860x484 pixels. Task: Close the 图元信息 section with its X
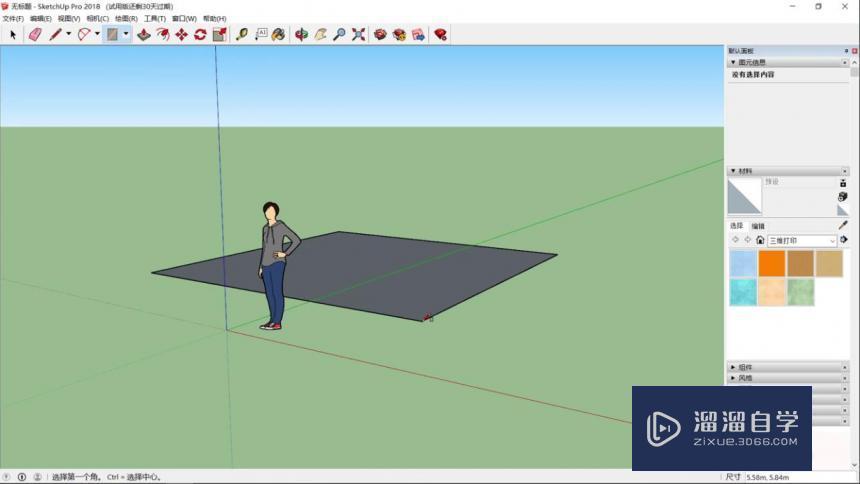(845, 63)
